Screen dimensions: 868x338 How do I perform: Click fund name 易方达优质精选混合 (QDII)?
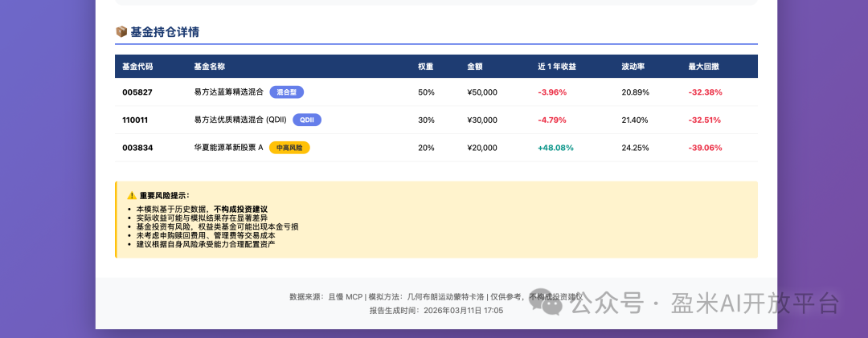click(x=240, y=120)
